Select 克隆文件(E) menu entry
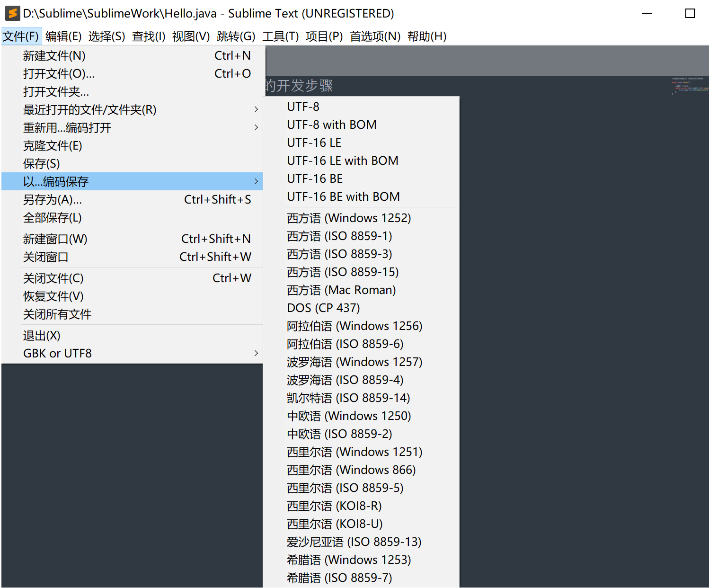Screen dimensions: 709x588 [x=132, y=146]
